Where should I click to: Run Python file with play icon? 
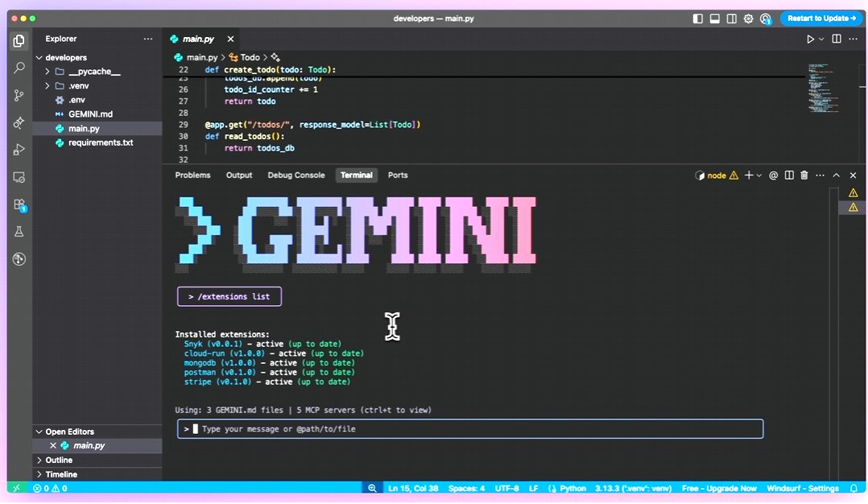point(810,39)
